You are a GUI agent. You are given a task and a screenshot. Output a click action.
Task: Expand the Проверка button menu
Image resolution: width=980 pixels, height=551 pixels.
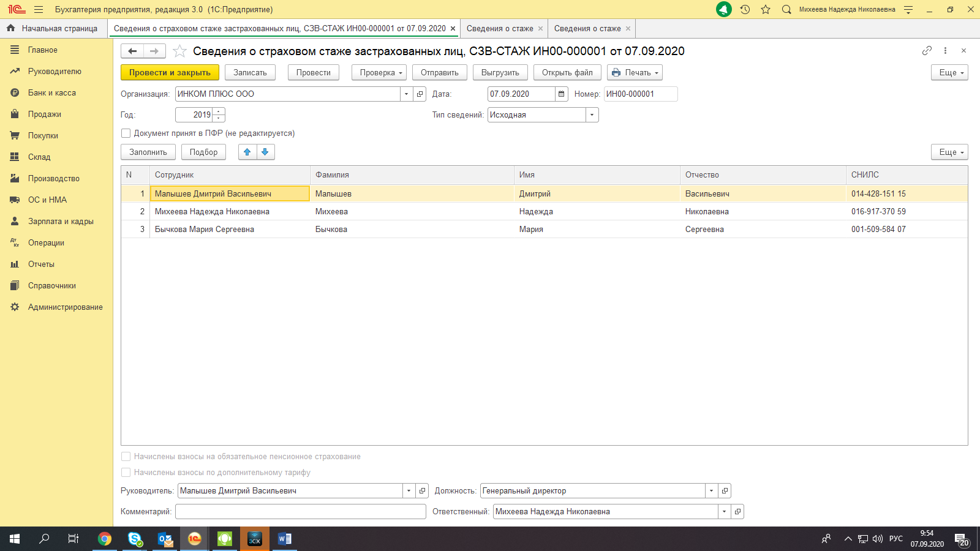point(379,72)
